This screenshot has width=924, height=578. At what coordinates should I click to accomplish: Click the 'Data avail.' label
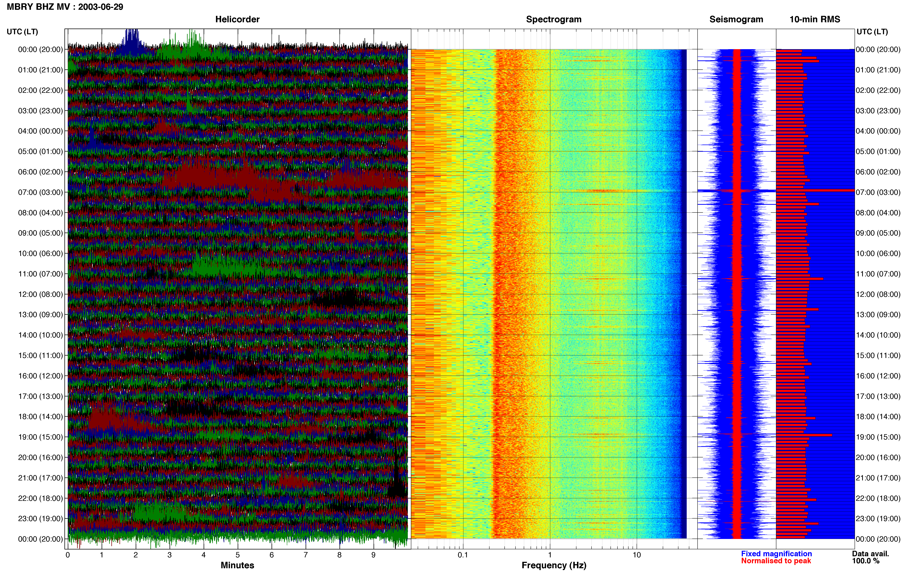coord(870,554)
